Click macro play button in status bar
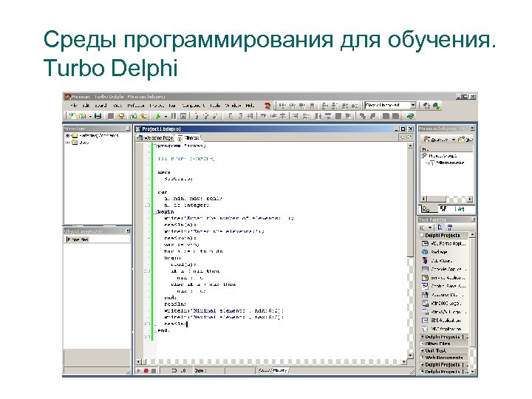 [139, 371]
